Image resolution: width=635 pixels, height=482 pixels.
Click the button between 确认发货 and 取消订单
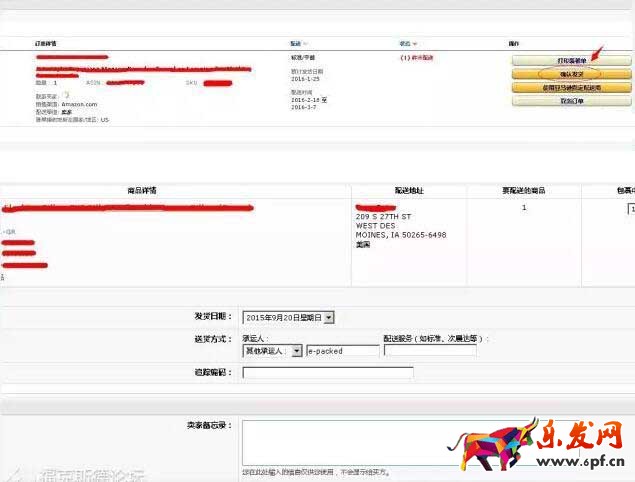(571, 88)
